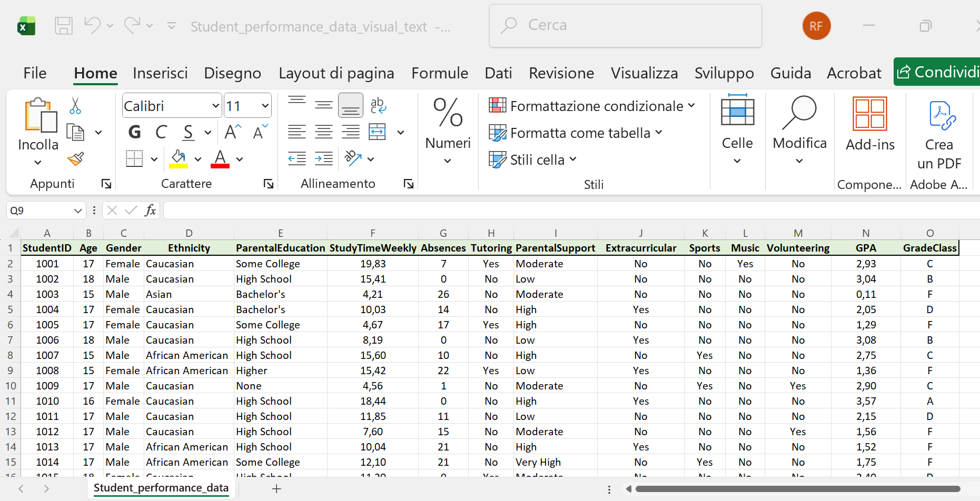Open Formattazione condizionale icon
The height and width of the screenshot is (501, 980).
[x=497, y=105]
